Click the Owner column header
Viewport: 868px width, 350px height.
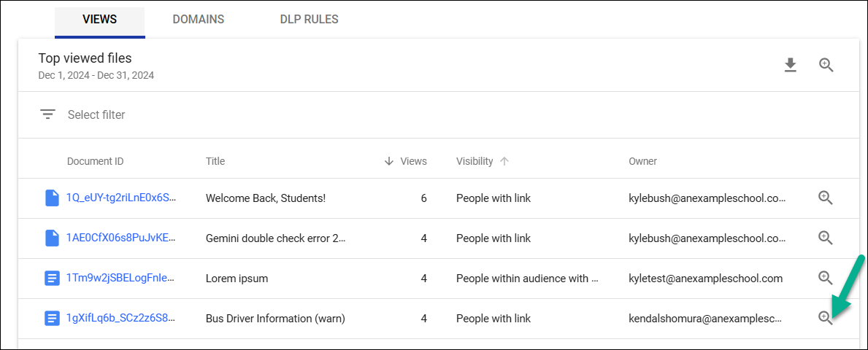[x=642, y=161]
